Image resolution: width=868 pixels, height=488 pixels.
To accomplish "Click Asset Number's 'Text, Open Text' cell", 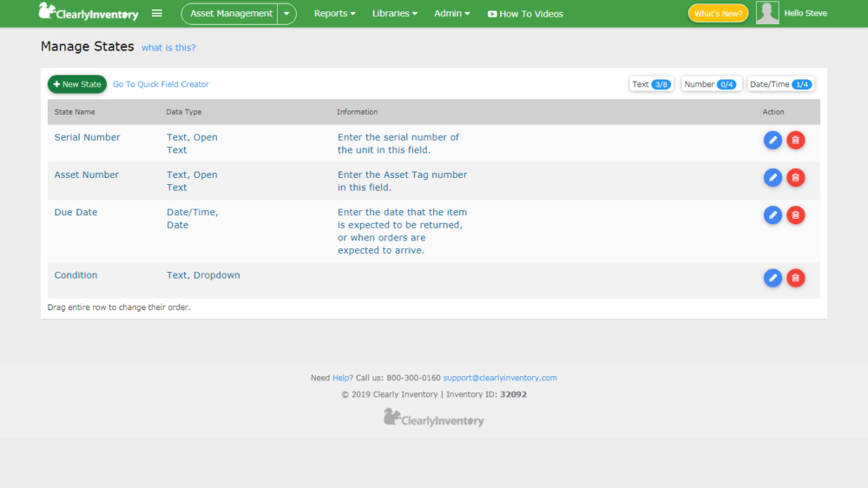I will coord(192,181).
